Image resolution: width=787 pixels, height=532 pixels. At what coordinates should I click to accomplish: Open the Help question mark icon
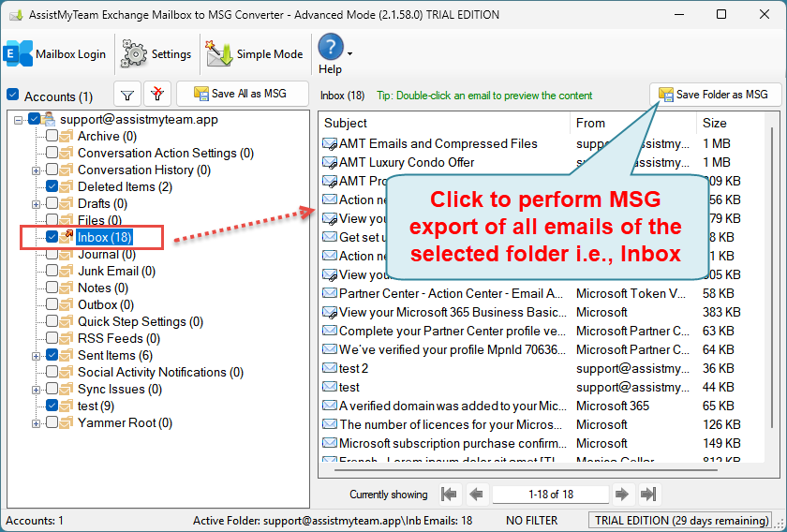click(x=331, y=47)
